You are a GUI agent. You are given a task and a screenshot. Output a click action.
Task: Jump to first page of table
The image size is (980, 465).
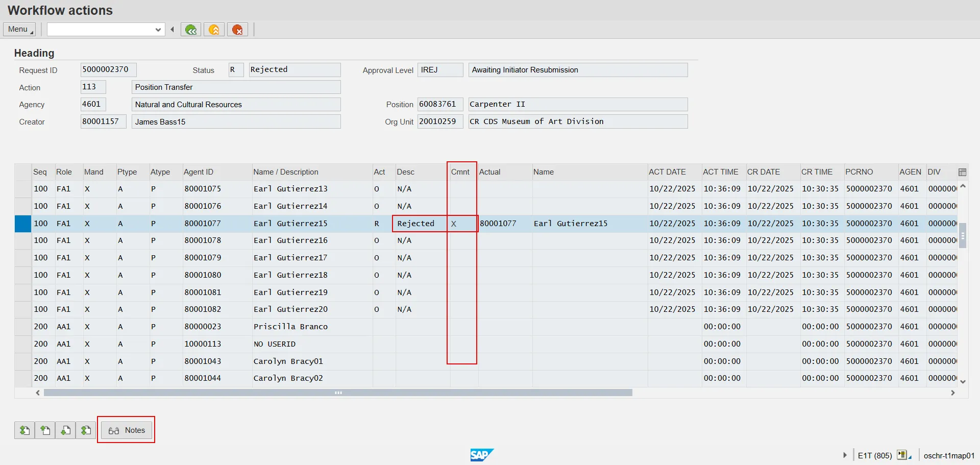[24, 430]
